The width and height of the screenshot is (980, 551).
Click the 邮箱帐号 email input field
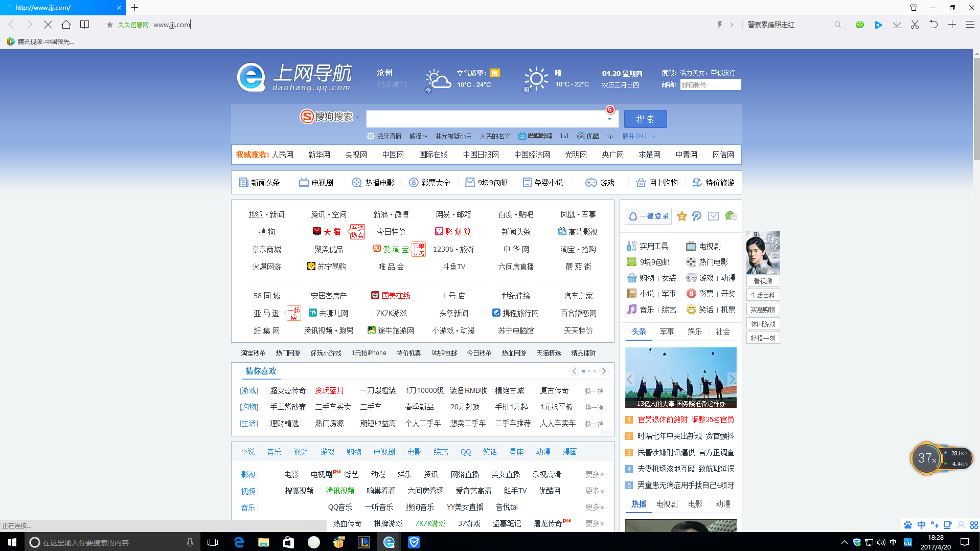pyautogui.click(x=710, y=84)
